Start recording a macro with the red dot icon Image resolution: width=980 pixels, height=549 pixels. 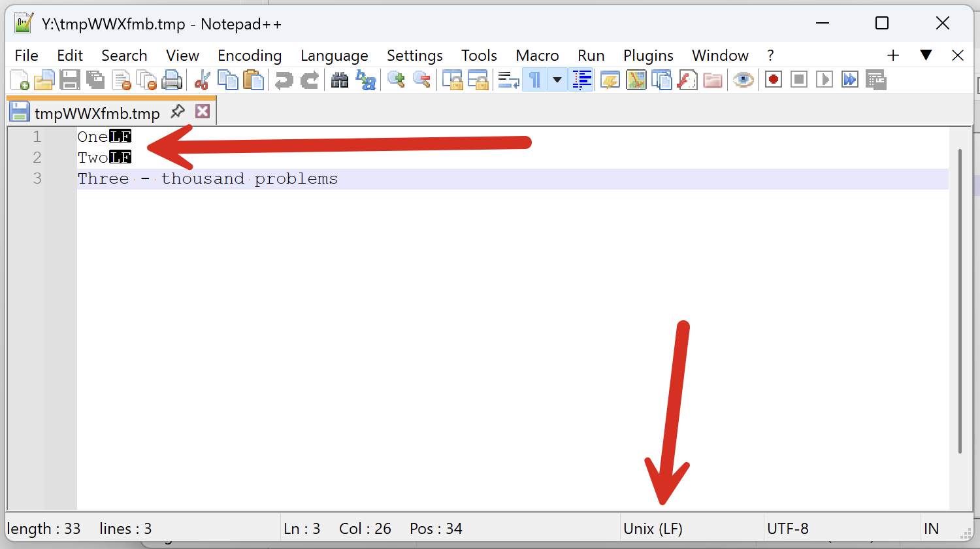point(773,79)
